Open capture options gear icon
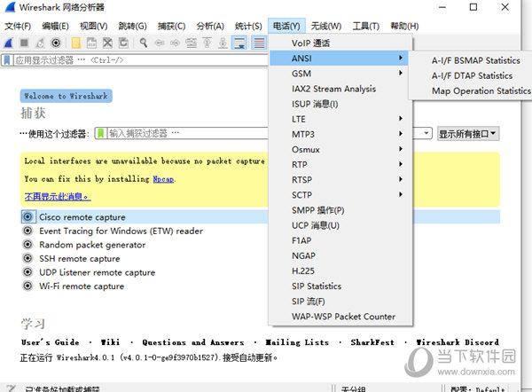The image size is (532, 392). tap(56, 43)
